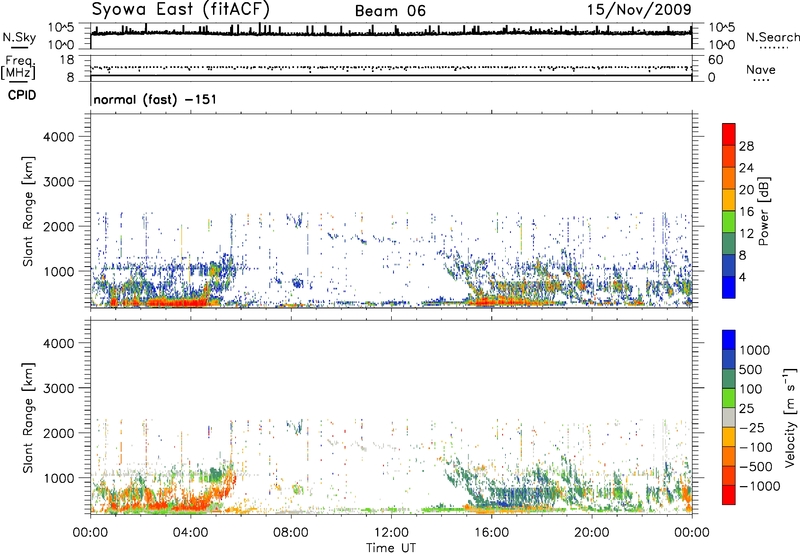
Task: Click the 'Syowa East (fitACF)' title text
Action: pos(180,9)
